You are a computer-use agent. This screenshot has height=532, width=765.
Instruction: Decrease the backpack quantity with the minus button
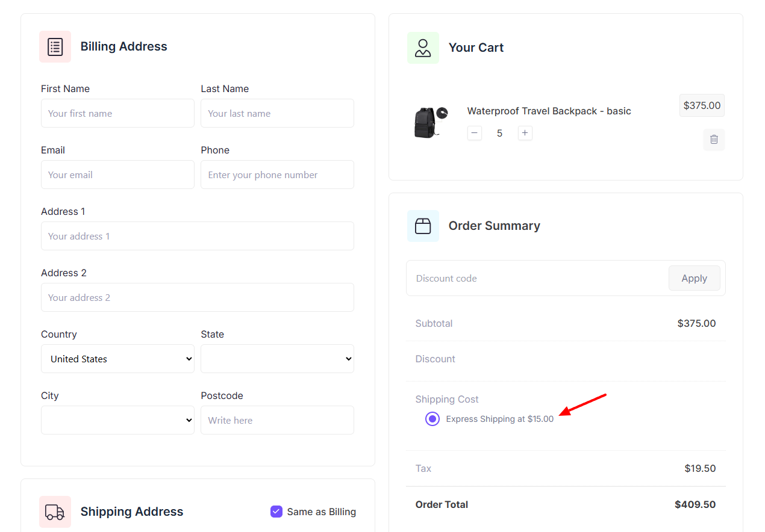pos(475,133)
